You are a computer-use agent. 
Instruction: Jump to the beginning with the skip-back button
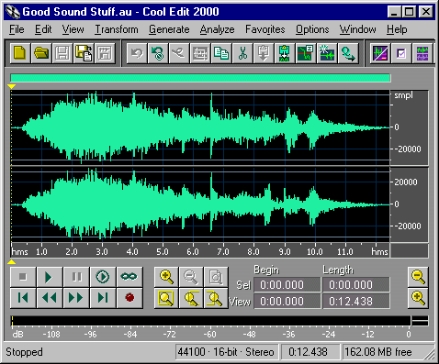point(23,298)
